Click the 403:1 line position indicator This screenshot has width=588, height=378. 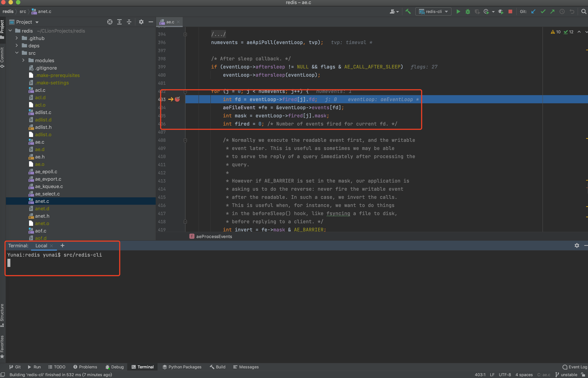[x=480, y=374]
